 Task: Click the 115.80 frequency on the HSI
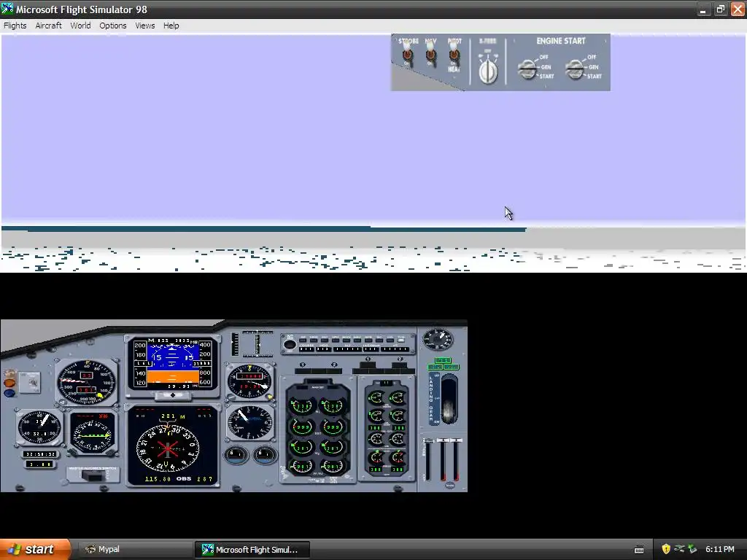158,479
